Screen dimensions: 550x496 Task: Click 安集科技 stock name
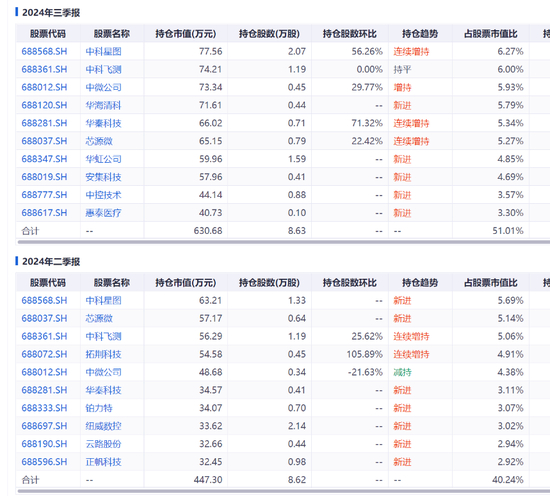click(x=103, y=177)
